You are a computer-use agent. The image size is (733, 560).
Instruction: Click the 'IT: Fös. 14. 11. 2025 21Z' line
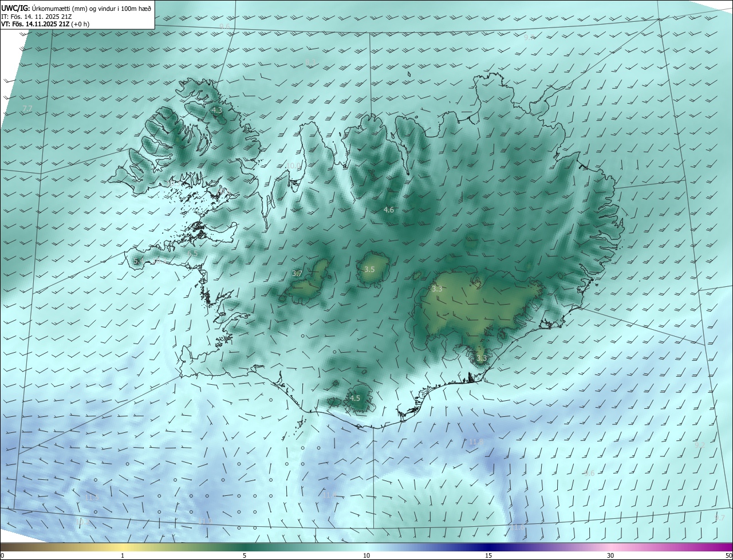pyautogui.click(x=37, y=17)
